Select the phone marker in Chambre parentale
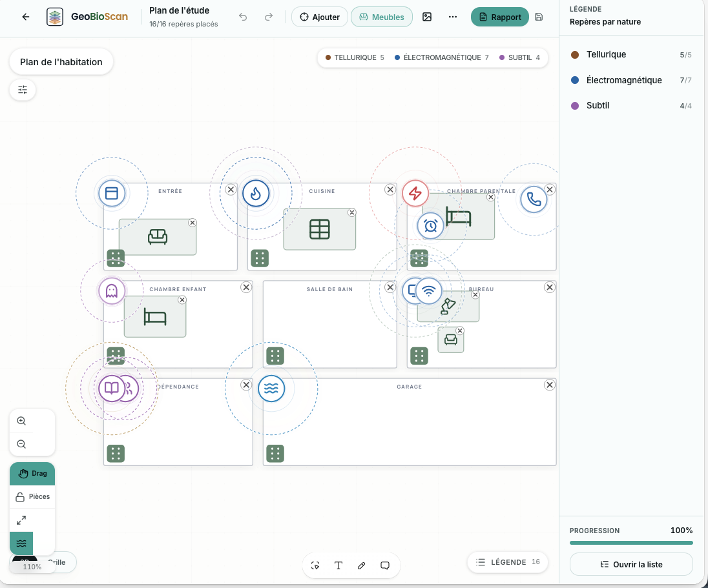This screenshot has height=588, width=708. pyautogui.click(x=534, y=199)
